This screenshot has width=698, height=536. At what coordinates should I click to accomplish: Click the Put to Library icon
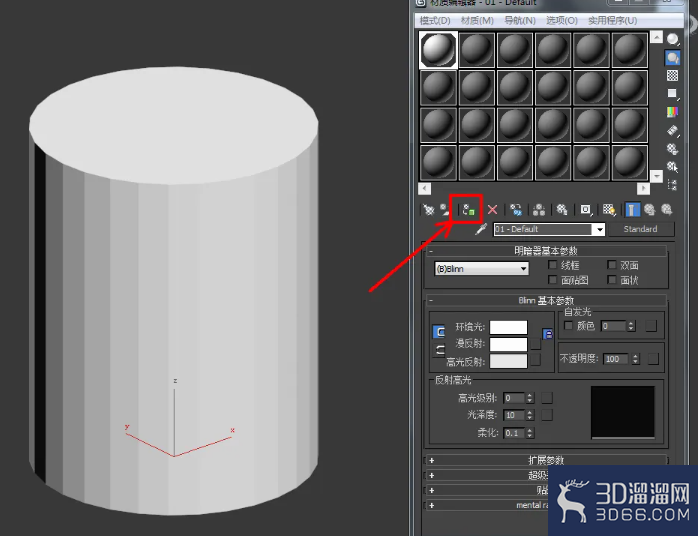pos(562,210)
